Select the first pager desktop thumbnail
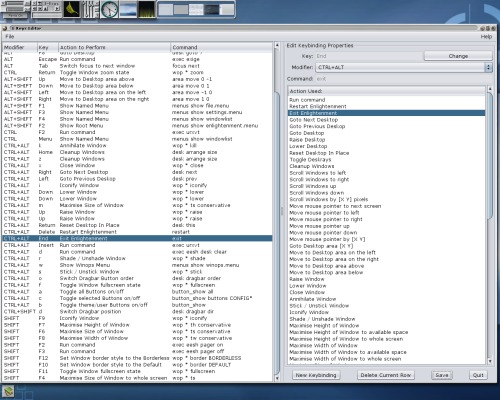This screenshot has height=400, width=500. point(166,10)
